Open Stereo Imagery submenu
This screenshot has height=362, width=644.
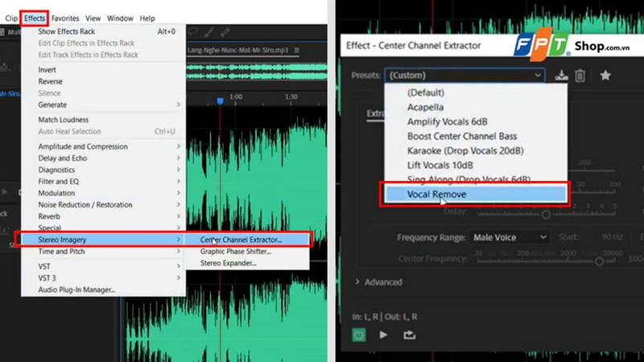click(x=104, y=239)
